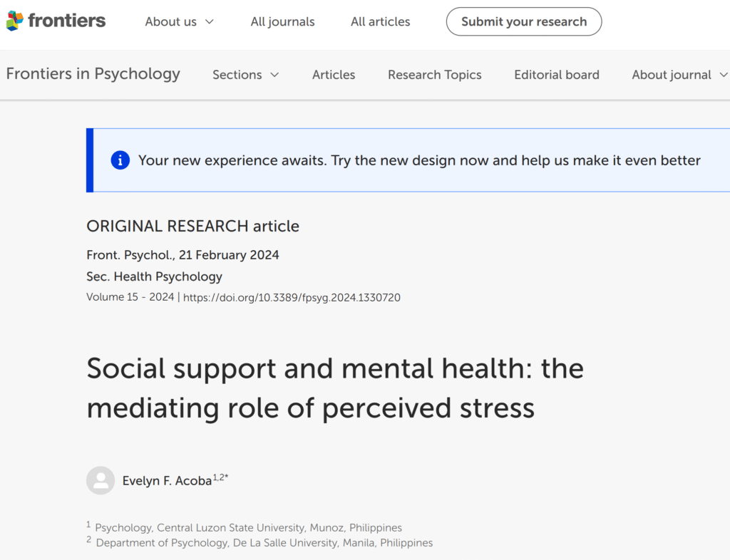Follow the article DOI link

click(x=292, y=298)
